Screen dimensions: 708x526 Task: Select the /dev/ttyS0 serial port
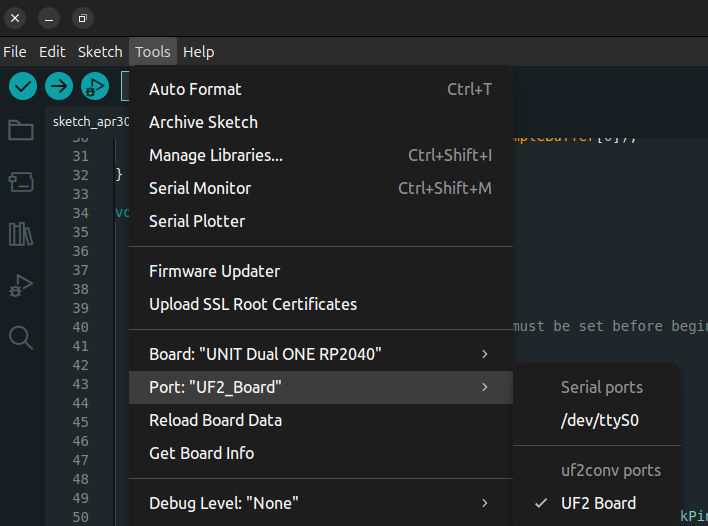click(x=597, y=420)
